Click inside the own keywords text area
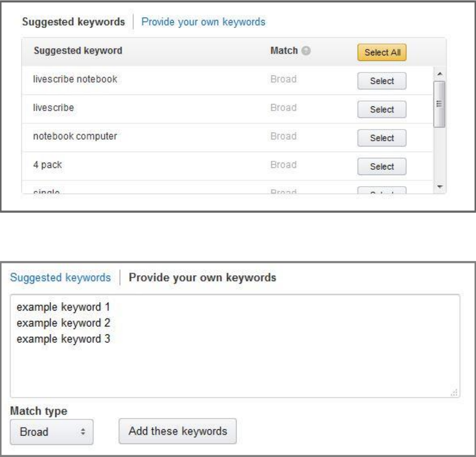476x457 pixels. 235,346
